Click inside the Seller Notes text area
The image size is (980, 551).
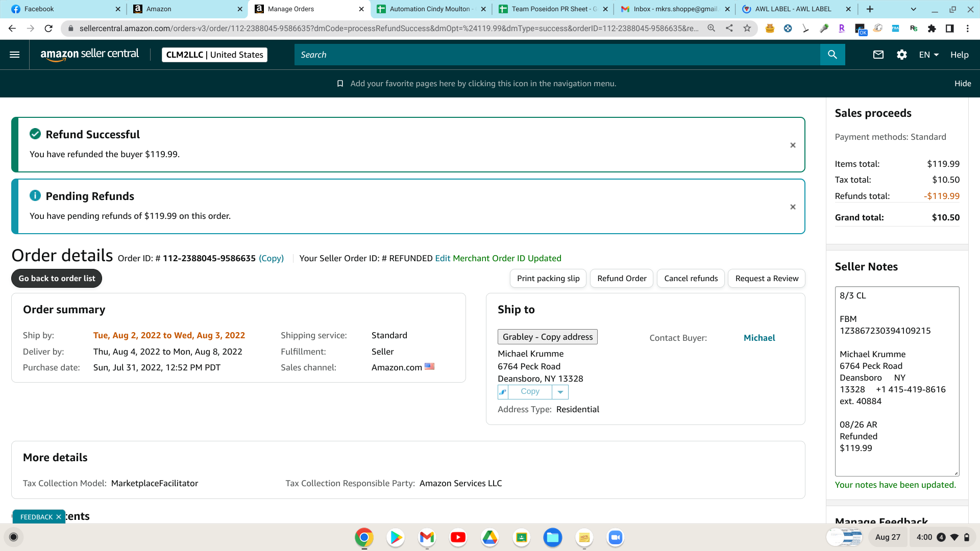click(x=897, y=381)
